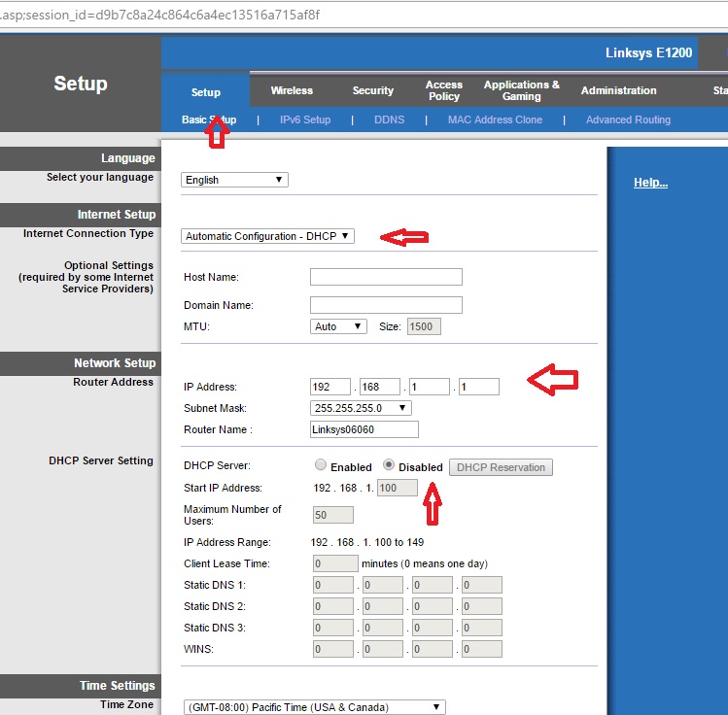Click the Network Setup section heading
728x715 pixels.
115,362
